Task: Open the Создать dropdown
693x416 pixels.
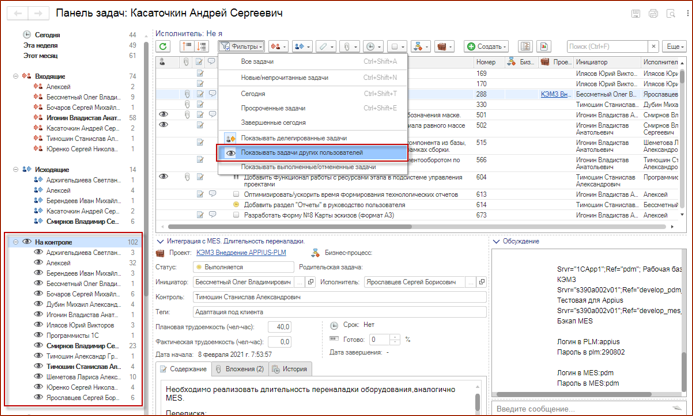Action: pos(486,46)
